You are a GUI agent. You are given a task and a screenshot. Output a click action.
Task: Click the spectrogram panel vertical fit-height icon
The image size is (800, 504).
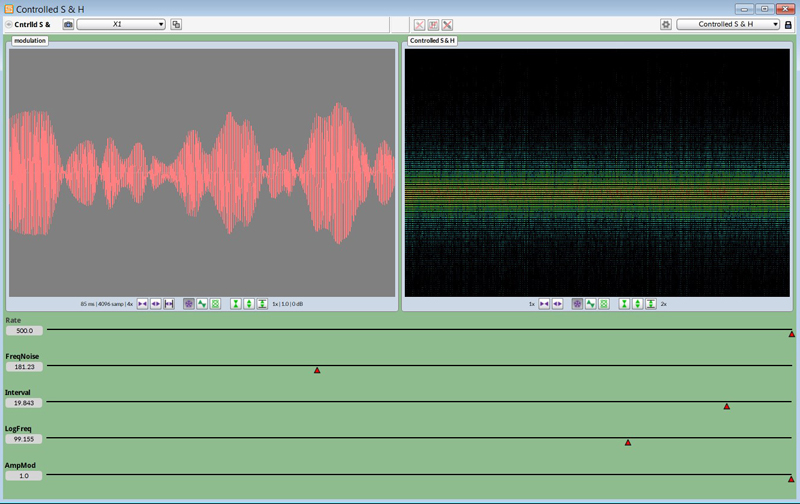(x=651, y=304)
